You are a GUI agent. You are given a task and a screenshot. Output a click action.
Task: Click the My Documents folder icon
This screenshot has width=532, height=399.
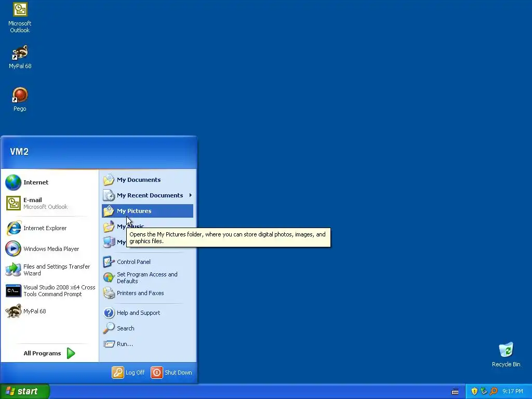109,180
